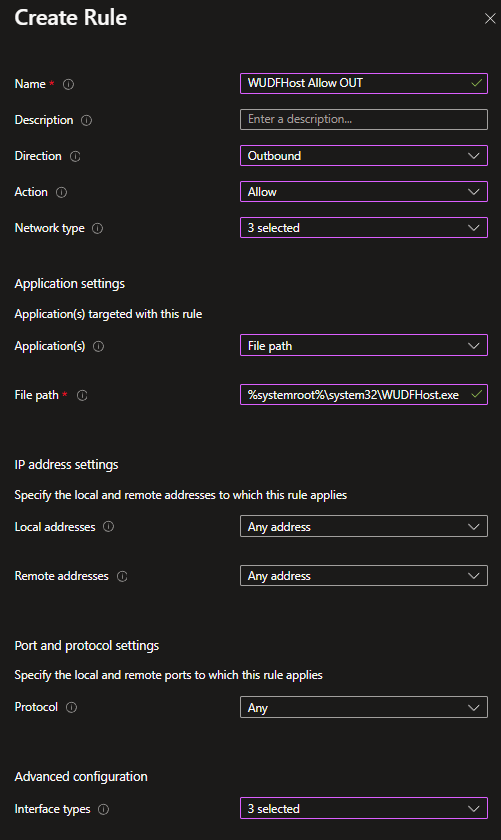
Task: Click the Remote addresses info icon
Action: tap(122, 576)
